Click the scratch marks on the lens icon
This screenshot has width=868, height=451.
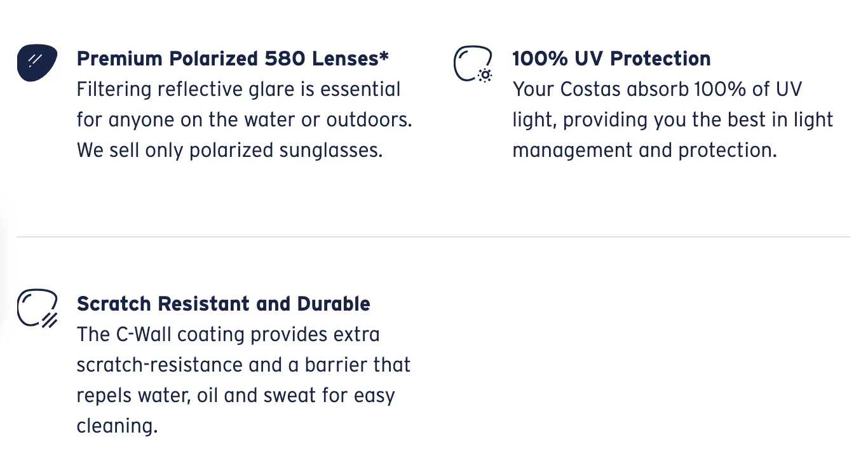click(50, 320)
